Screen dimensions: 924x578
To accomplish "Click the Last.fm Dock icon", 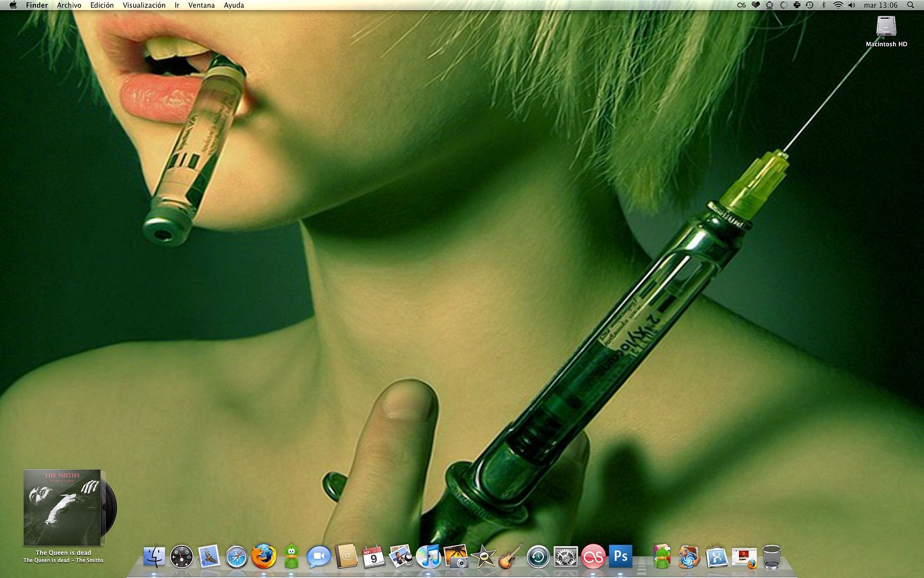I will click(x=593, y=557).
